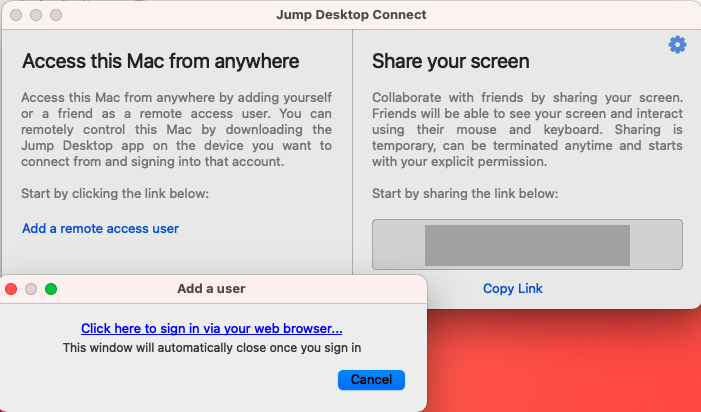Screen dimensions: 701x412
Task: Minimize the Jump Desktop Connect window
Action: (x=35, y=15)
